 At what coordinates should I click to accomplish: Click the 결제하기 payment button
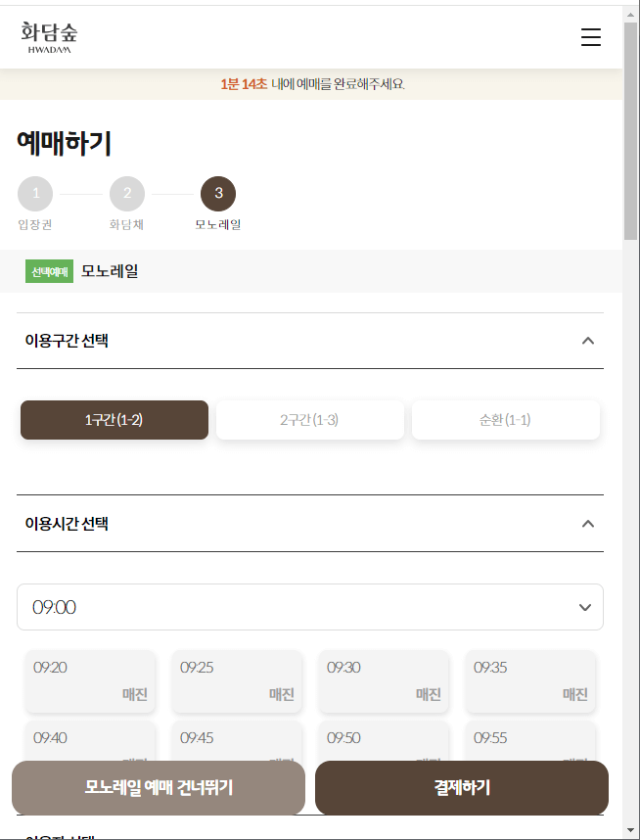[x=461, y=788]
